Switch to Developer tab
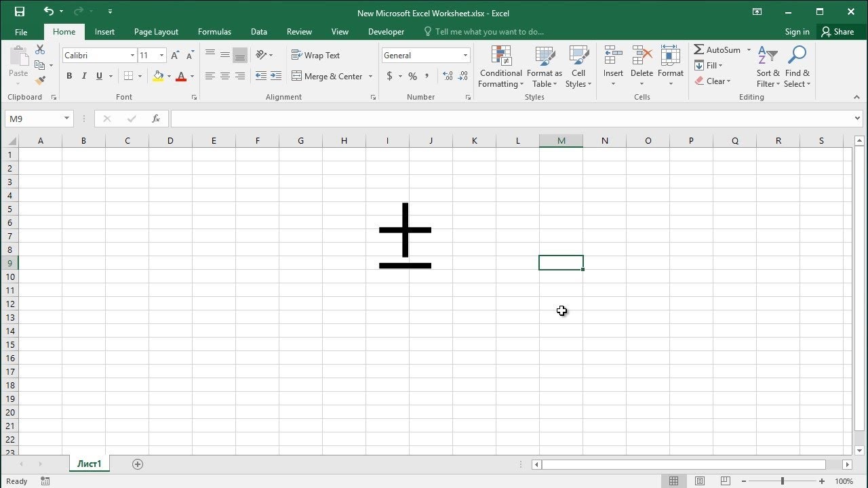 386,32
